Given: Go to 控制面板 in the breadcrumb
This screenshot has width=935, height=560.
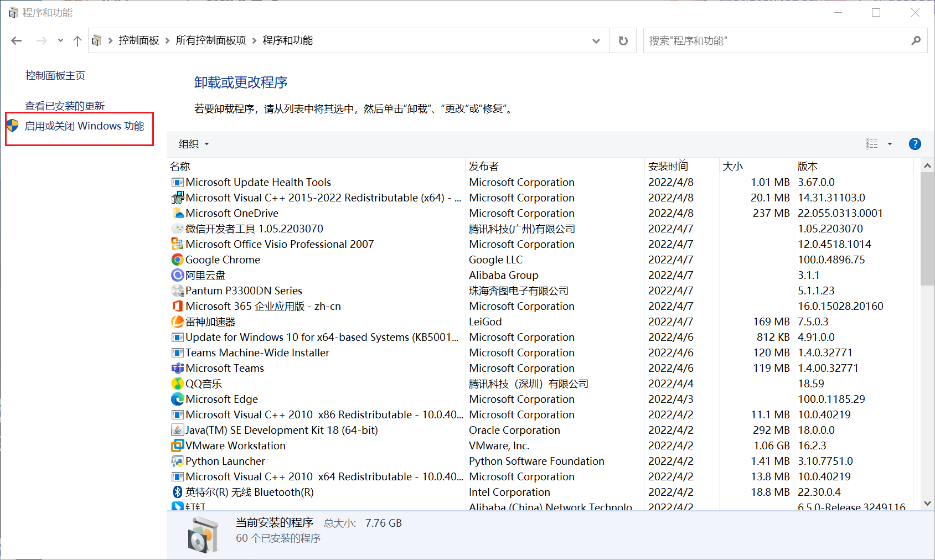Looking at the screenshot, I should tap(138, 40).
